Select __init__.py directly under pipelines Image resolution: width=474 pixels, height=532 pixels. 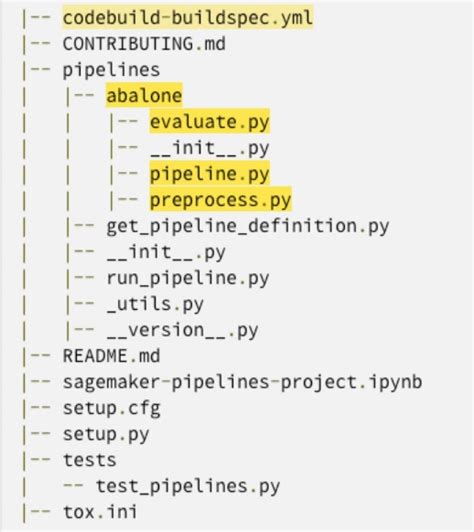(x=166, y=252)
